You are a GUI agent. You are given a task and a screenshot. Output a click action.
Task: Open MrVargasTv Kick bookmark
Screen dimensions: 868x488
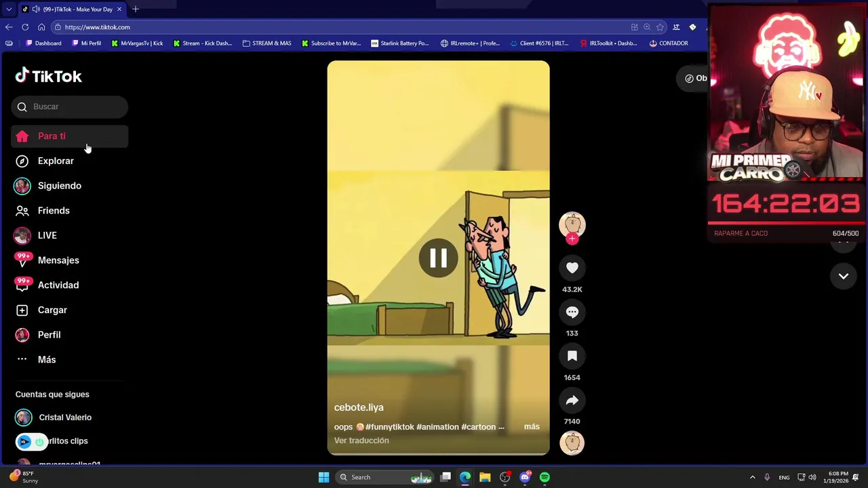(136, 43)
